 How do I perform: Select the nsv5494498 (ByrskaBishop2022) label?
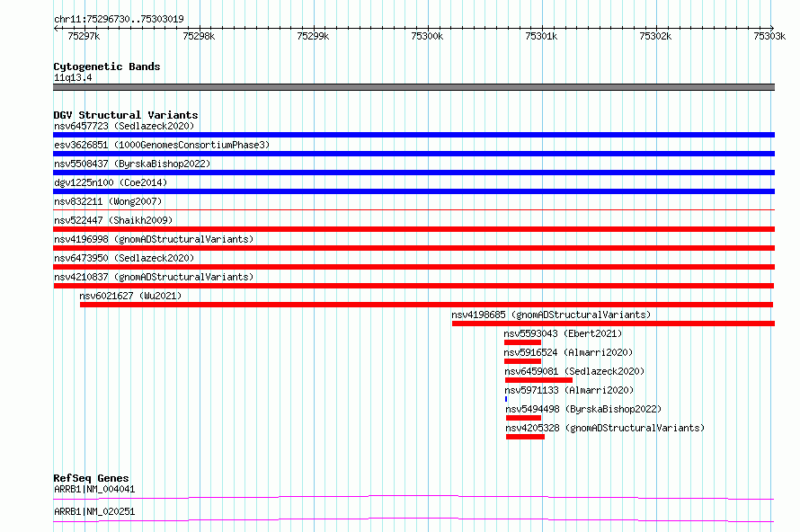(583, 409)
